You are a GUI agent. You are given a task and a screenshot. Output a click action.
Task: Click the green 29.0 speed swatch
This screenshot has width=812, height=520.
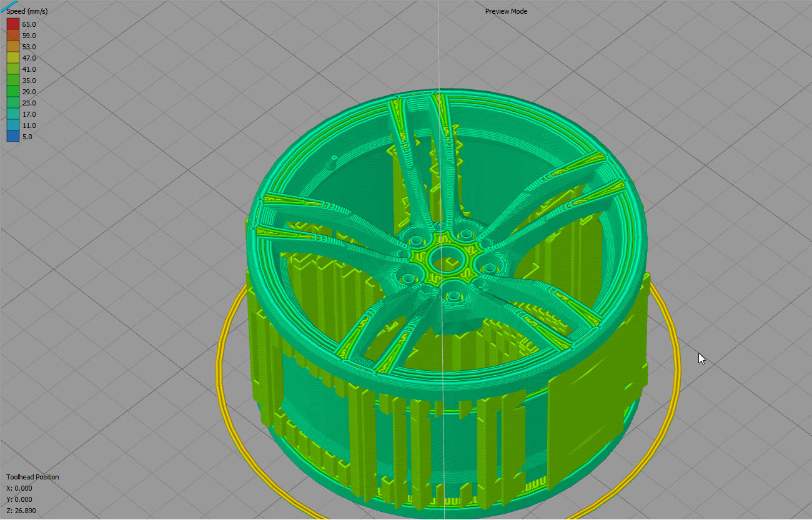[x=13, y=92]
